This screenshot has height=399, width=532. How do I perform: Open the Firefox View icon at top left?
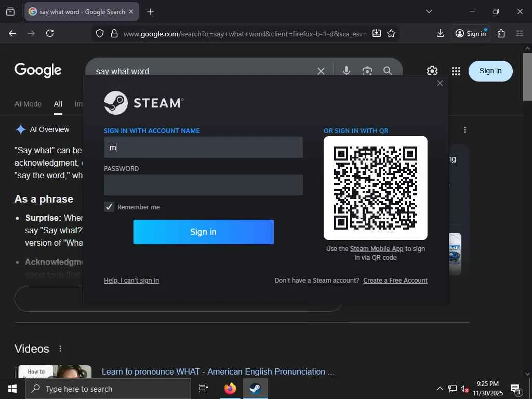pyautogui.click(x=10, y=11)
